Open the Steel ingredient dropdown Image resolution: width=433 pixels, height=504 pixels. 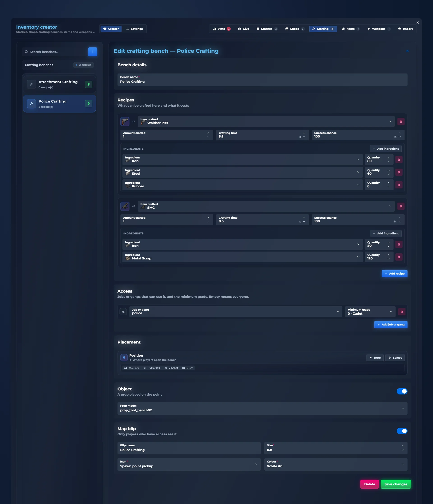(242, 172)
